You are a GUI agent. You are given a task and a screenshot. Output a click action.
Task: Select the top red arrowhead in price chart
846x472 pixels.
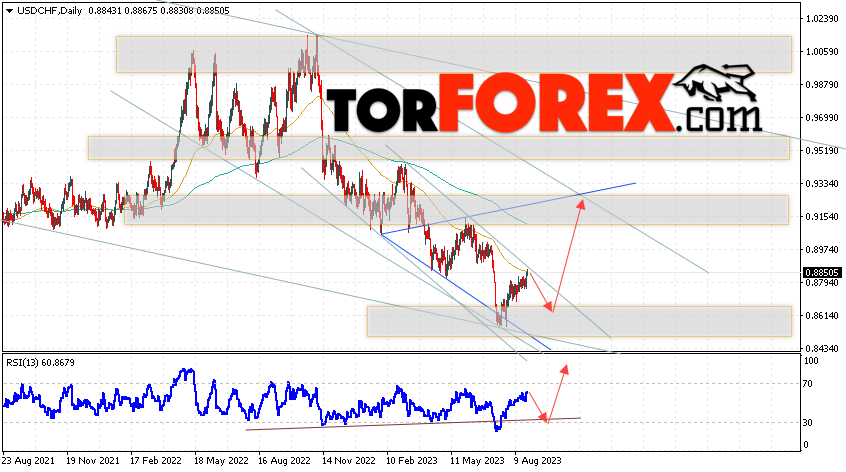click(x=581, y=204)
